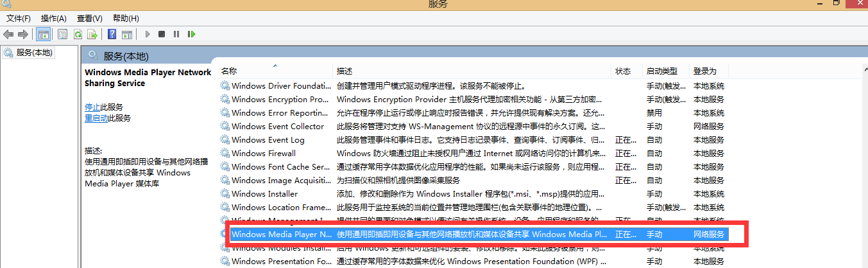Click the Windows Media Player Network Sharing Service heading

(x=148, y=78)
